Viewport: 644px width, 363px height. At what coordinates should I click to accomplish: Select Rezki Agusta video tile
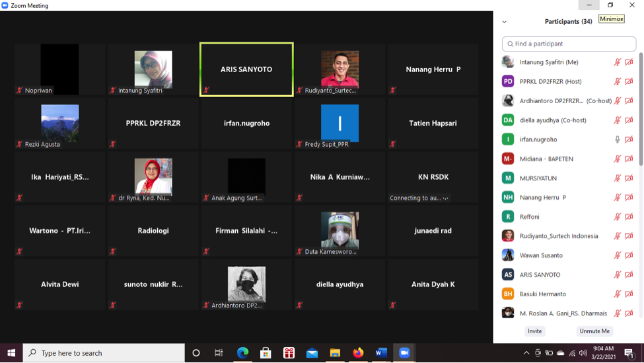pos(60,124)
